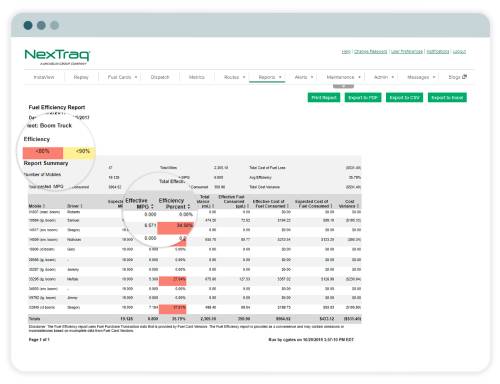
Task: Click the Export to CSV button
Action: point(404,98)
